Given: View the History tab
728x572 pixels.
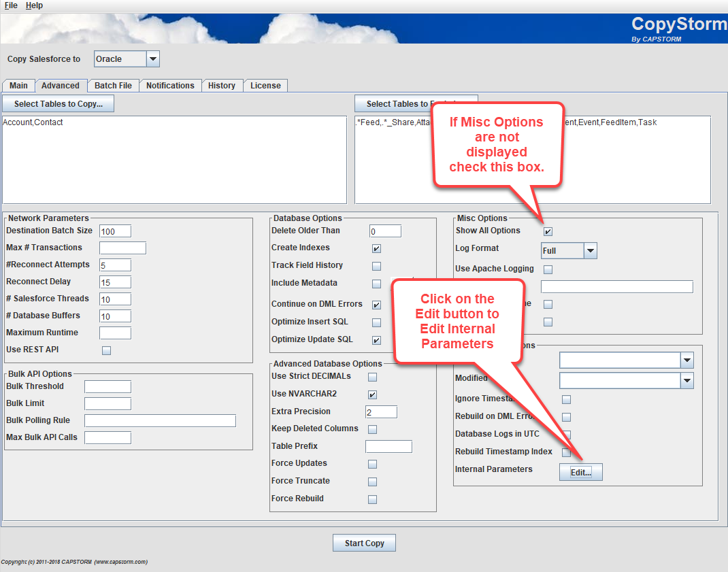Looking at the screenshot, I should (x=222, y=86).
